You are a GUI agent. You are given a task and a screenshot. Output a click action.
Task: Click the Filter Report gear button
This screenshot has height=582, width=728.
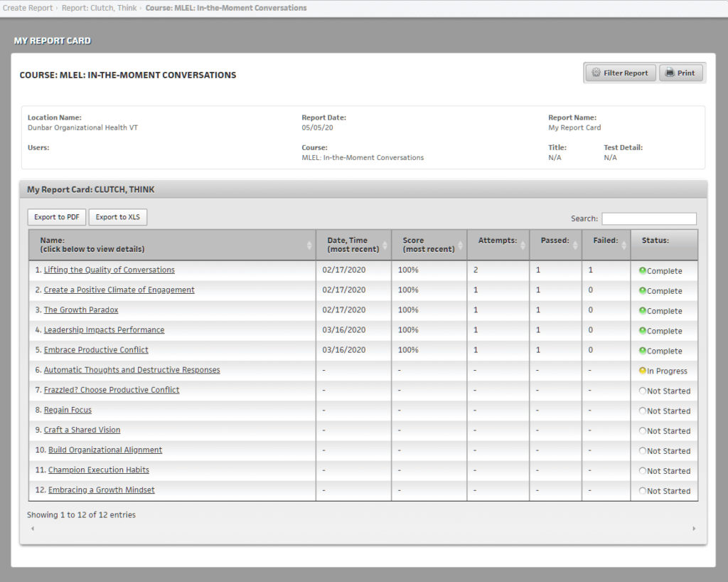point(620,73)
